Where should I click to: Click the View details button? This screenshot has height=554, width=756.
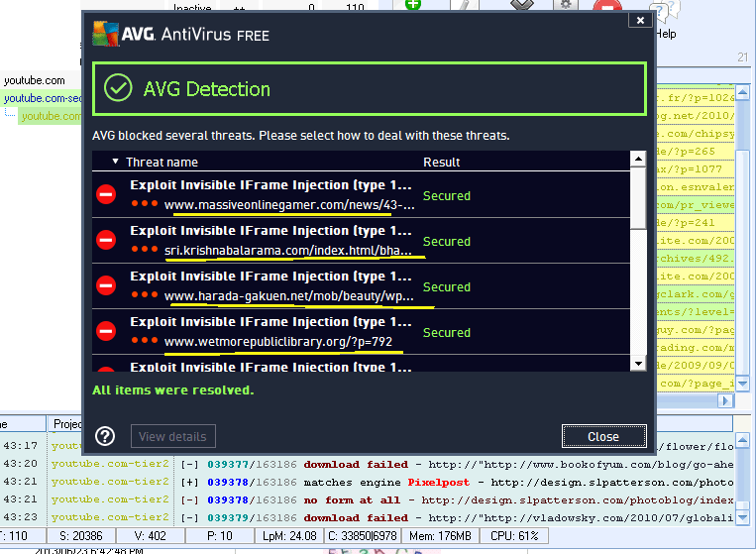point(173,436)
